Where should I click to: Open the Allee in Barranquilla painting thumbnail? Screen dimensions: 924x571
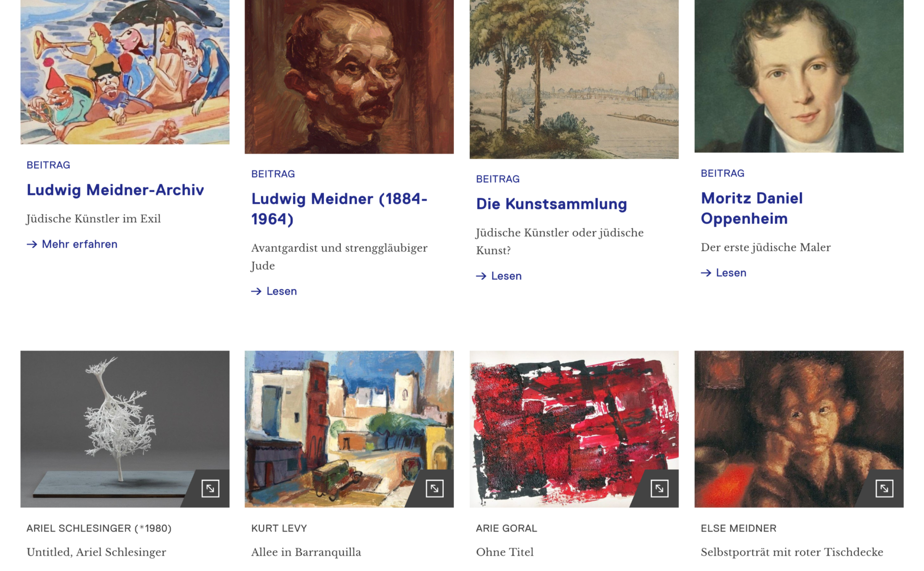(349, 429)
